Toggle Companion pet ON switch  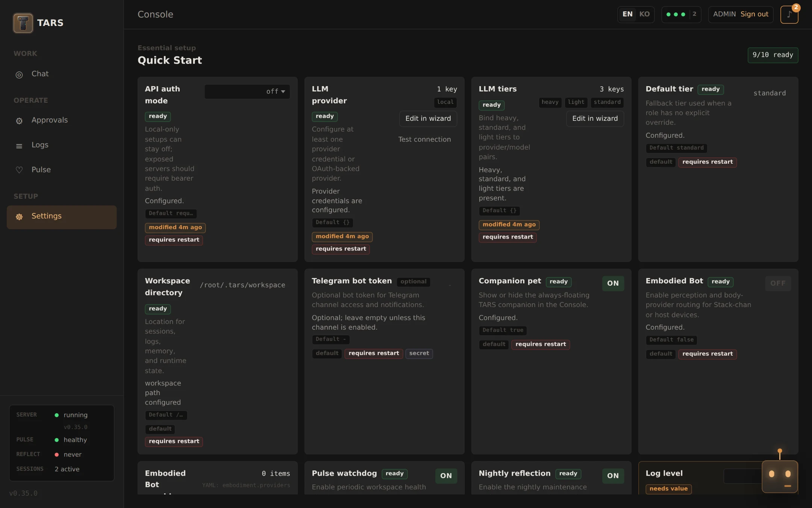pyautogui.click(x=613, y=283)
